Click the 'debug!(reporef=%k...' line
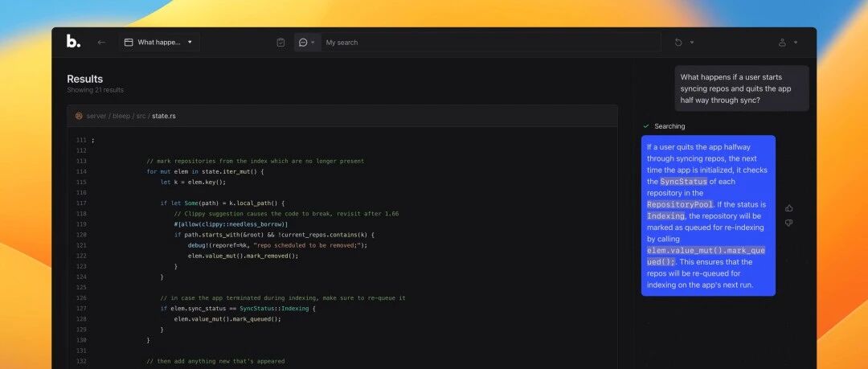Screen dimensions: 868x369 [x=277, y=245]
